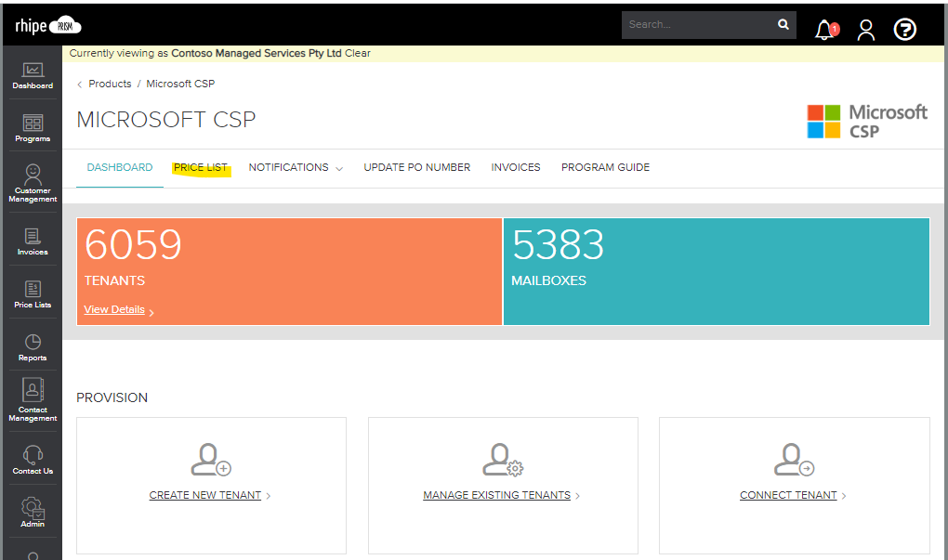Open Customer Management in sidebar
The width and height of the screenshot is (948, 560).
[x=33, y=183]
